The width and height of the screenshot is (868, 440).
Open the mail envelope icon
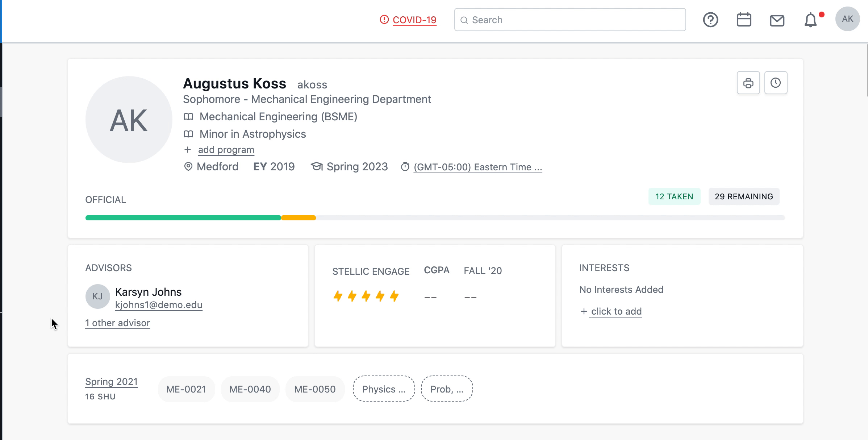777,20
